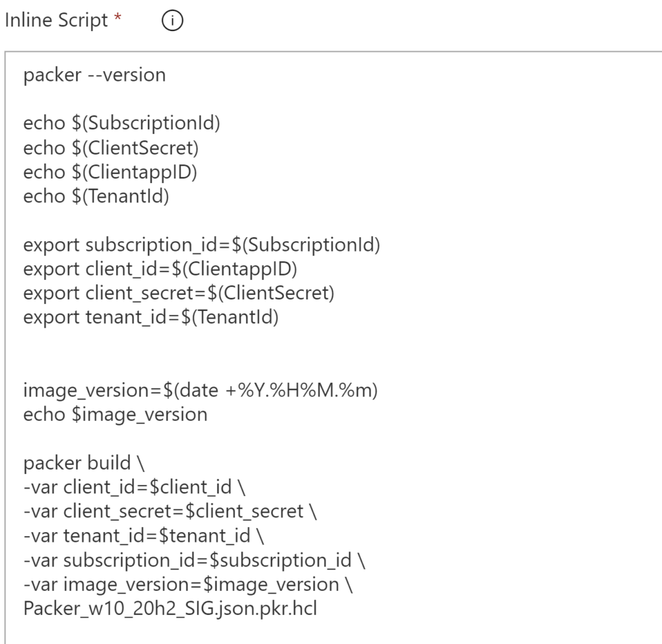Click the Inline Script field label
This screenshot has width=662, height=644.
coord(56,21)
